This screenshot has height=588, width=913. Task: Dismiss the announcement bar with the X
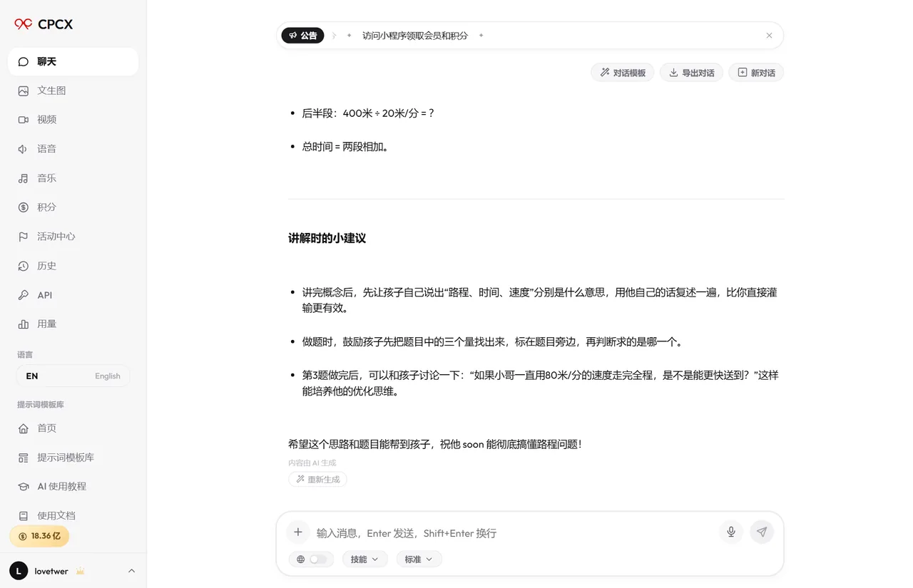tap(769, 36)
